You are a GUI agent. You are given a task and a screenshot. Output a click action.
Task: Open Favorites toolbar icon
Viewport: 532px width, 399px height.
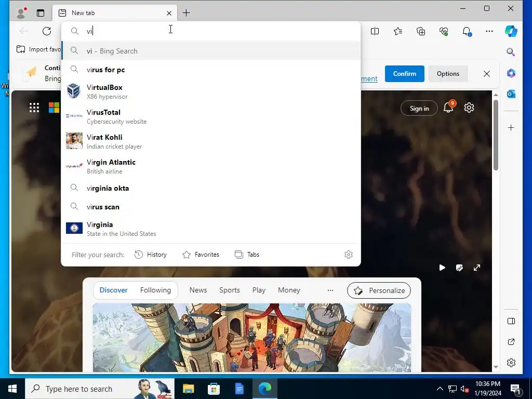[x=398, y=31]
